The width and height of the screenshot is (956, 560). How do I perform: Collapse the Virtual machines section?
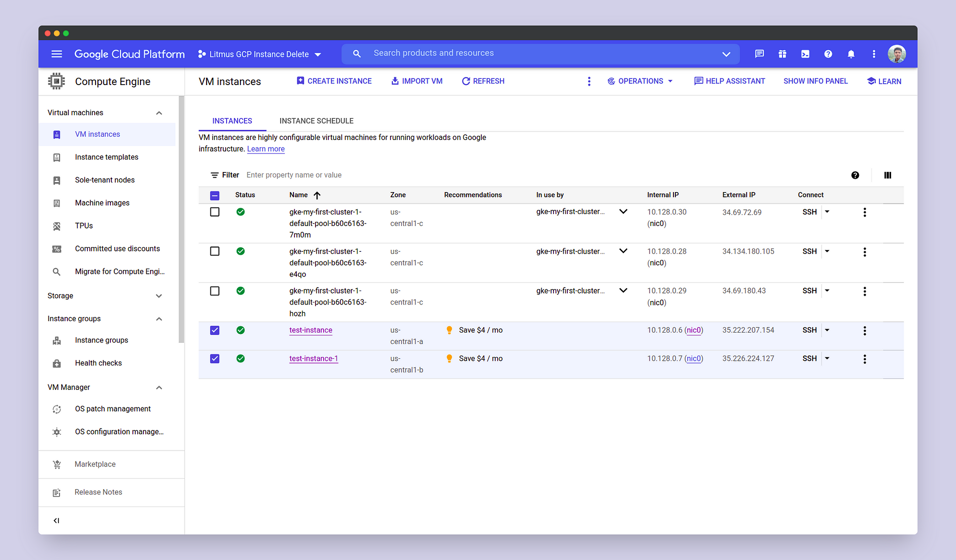(159, 113)
